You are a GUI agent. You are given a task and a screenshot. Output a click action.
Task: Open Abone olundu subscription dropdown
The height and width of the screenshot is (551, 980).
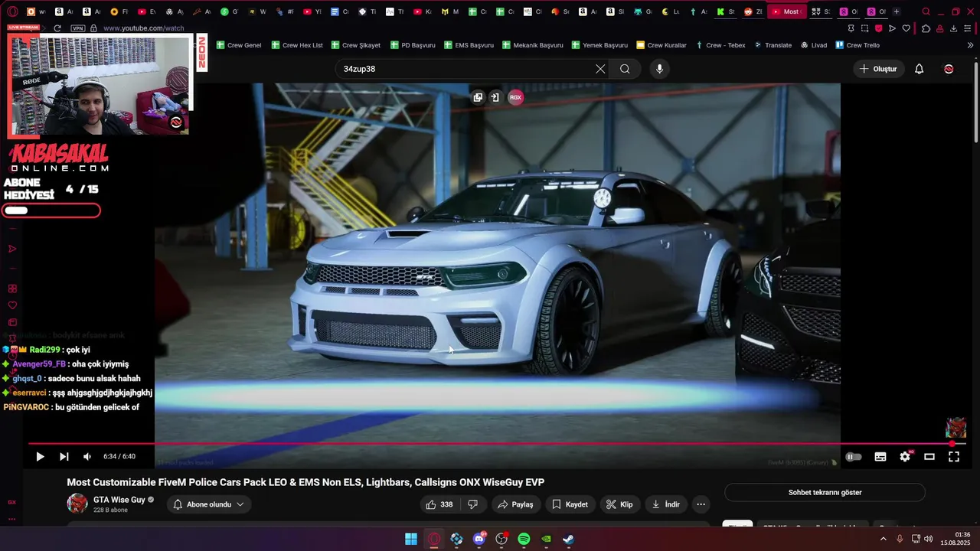pyautogui.click(x=209, y=504)
